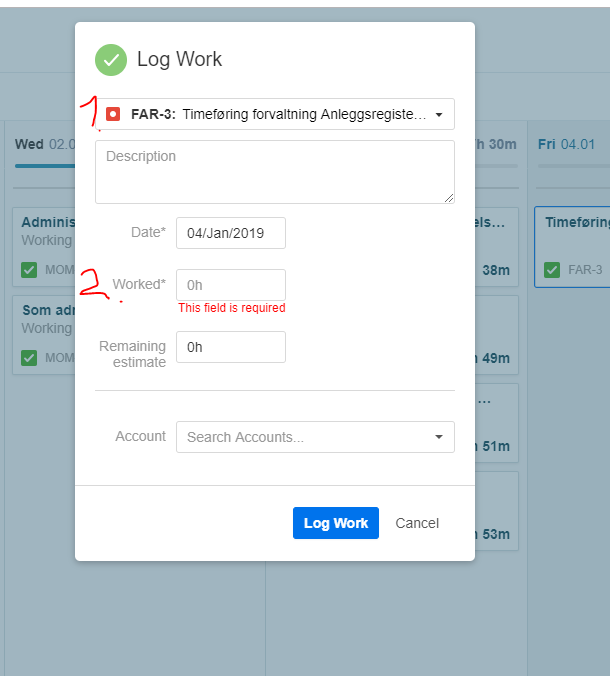Expand the Search Accounts dropdown arrow
610x676 pixels.
439,437
